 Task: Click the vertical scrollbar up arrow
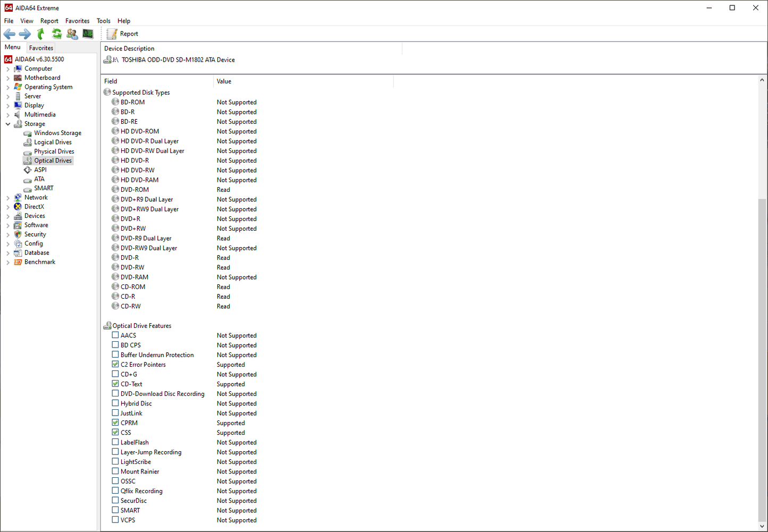click(762, 80)
